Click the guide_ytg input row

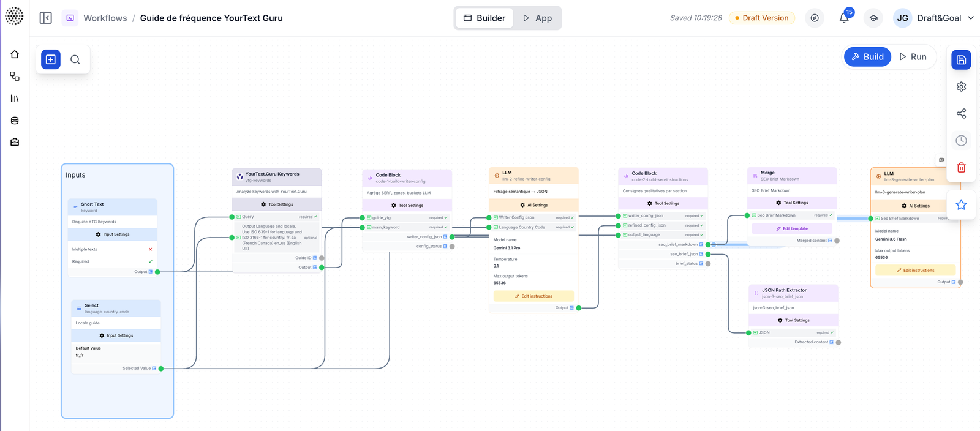407,217
